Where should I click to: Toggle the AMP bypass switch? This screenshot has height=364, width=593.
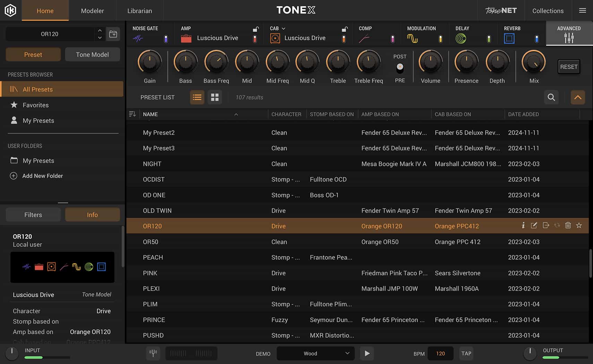tap(255, 38)
